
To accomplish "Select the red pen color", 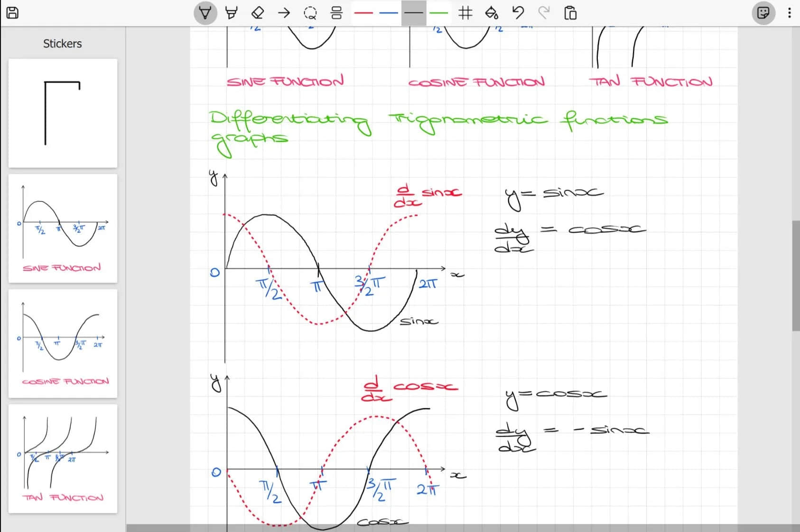I will [363, 13].
